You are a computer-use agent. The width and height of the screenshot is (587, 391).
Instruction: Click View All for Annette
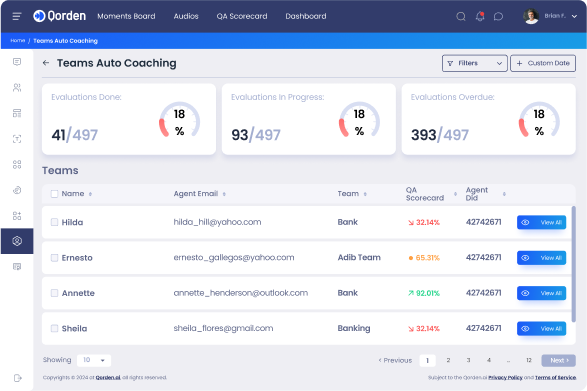coord(541,293)
